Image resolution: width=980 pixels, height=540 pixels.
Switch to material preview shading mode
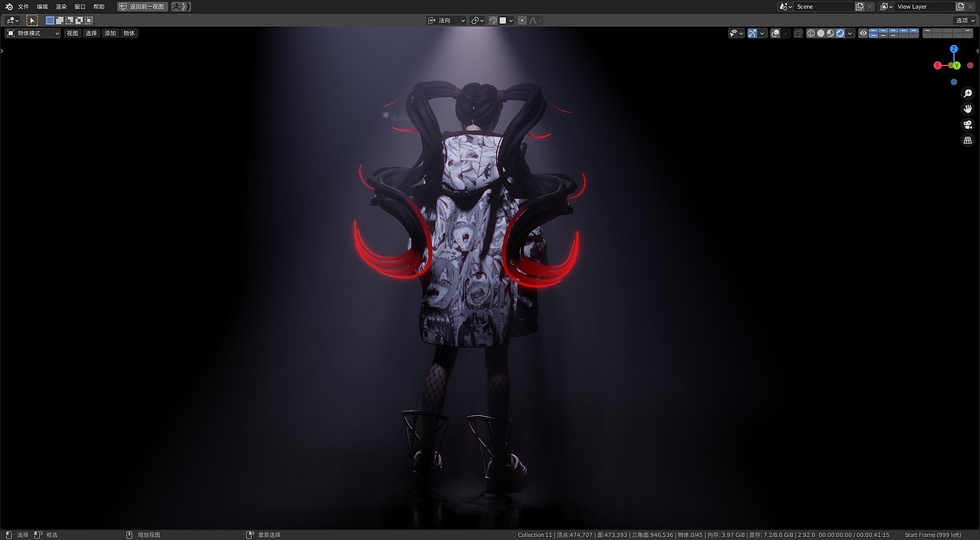coord(831,33)
